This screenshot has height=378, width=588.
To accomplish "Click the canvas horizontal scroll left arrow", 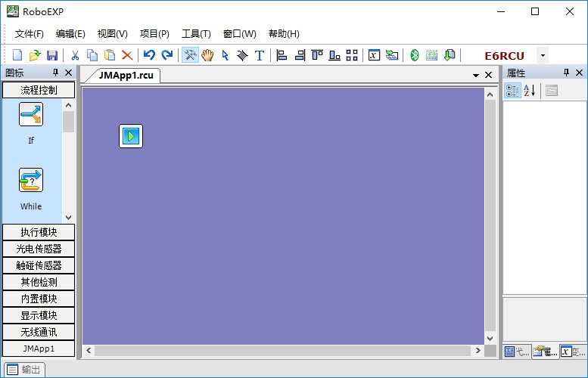I will pos(89,351).
